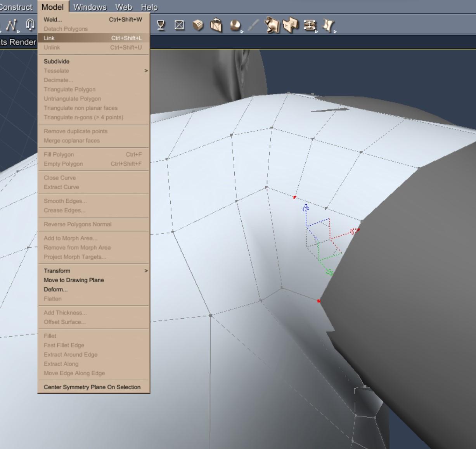Choose Move to Drawing Plane

74,280
